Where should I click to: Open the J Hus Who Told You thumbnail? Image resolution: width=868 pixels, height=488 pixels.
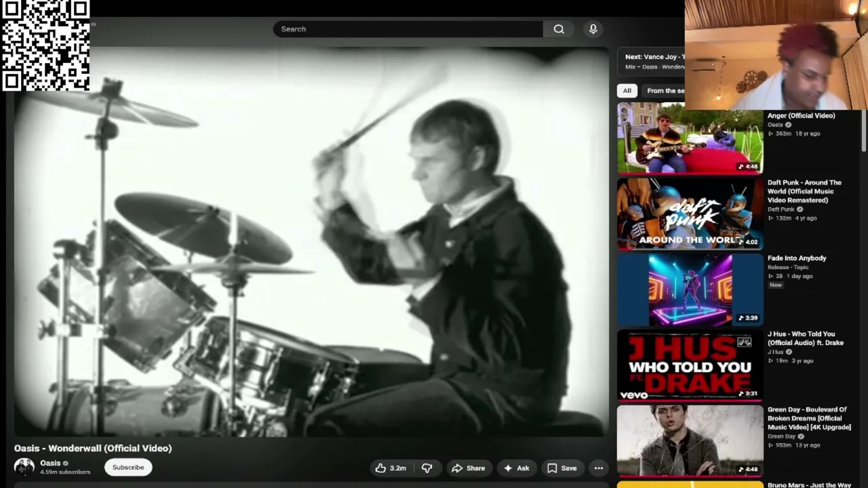point(690,365)
